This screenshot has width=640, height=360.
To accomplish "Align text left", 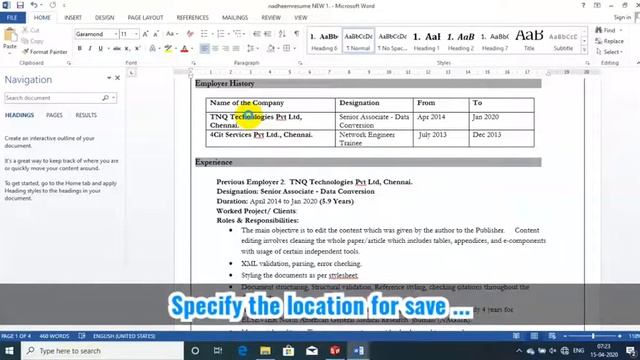I will [x=204, y=49].
